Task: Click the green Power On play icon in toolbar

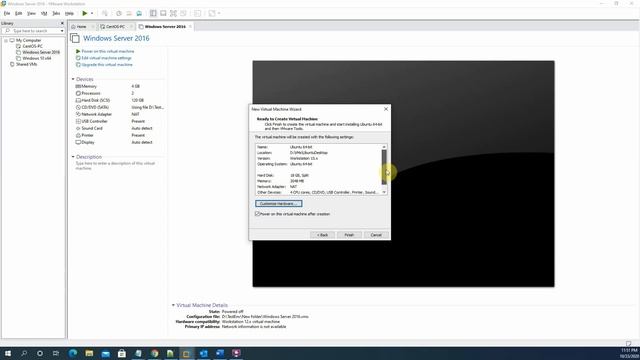Action: (x=84, y=13)
